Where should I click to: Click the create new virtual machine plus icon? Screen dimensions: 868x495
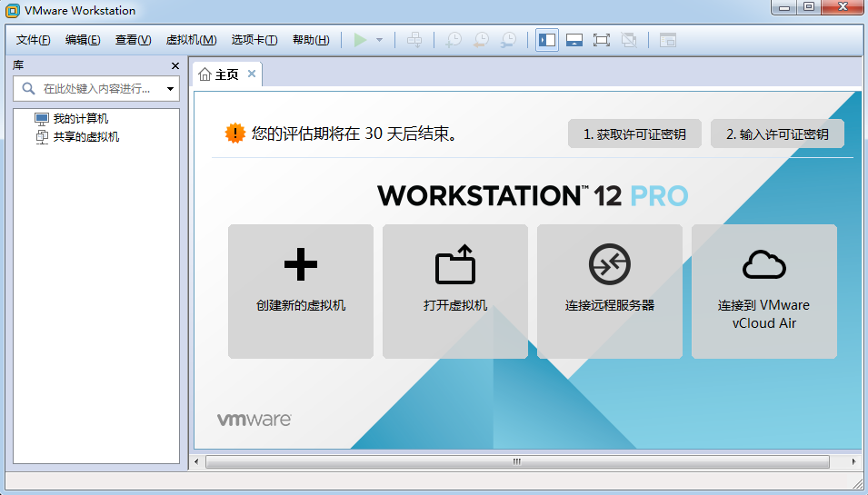(300, 265)
